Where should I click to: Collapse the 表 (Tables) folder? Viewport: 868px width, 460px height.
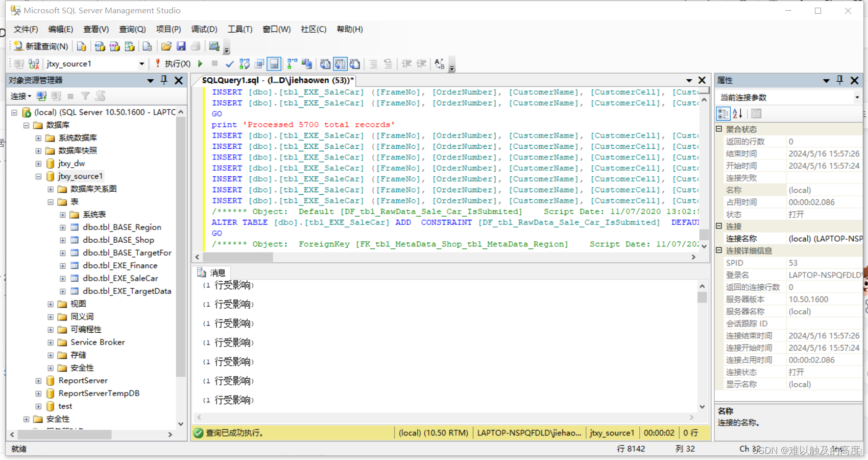point(51,202)
